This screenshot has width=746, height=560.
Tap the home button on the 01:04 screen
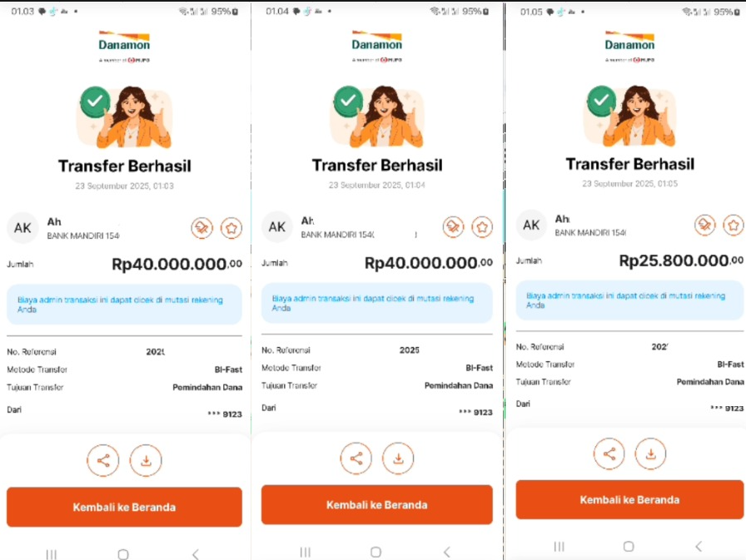(375, 552)
